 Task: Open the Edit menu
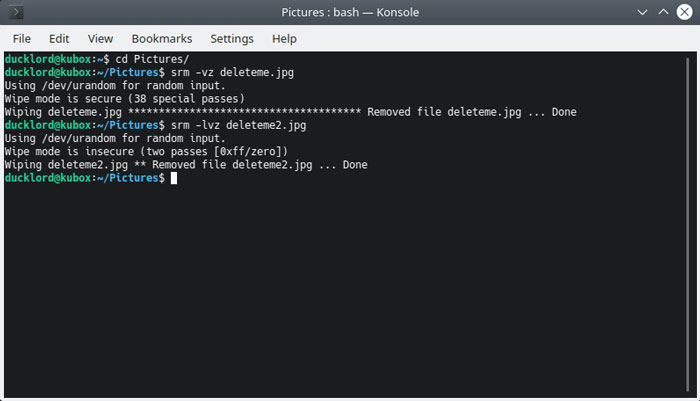pos(59,39)
